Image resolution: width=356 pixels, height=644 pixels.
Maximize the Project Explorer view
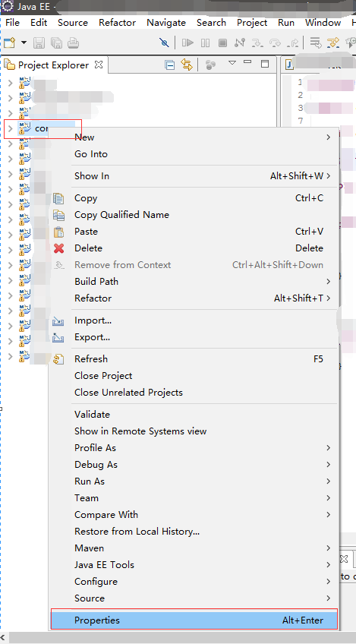click(x=265, y=64)
